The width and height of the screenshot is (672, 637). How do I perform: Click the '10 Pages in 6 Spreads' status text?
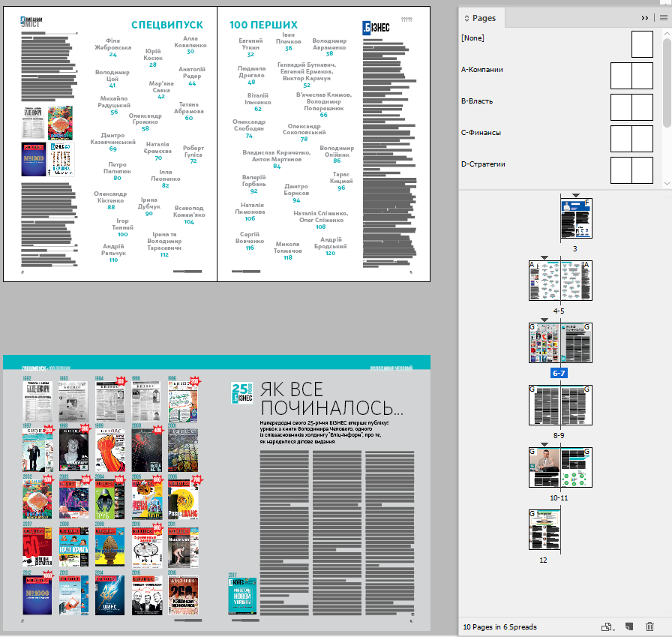click(499, 626)
